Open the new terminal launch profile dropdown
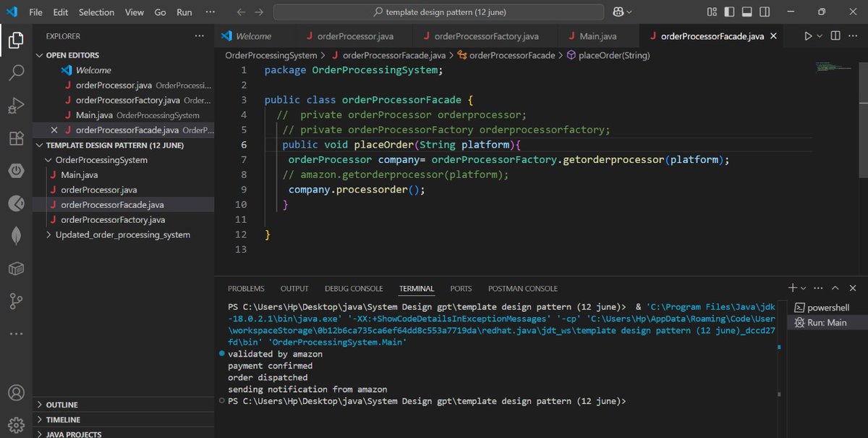The image size is (868, 438). click(804, 288)
